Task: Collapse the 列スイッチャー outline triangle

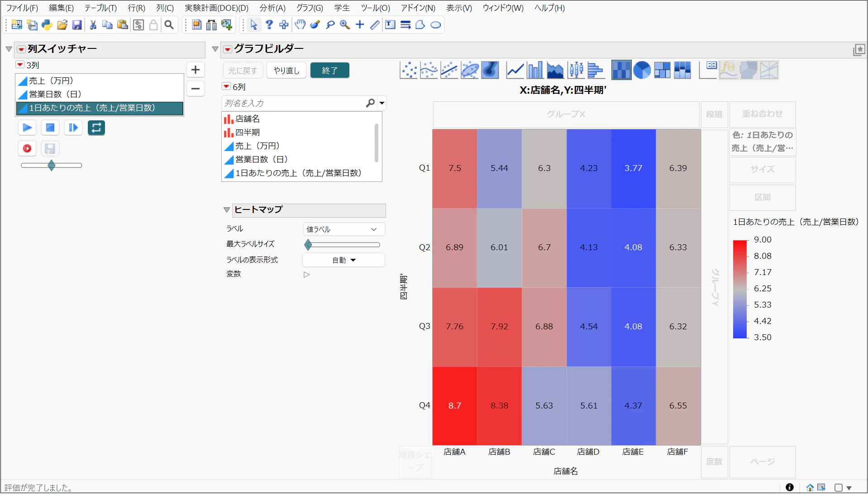Action: coord(9,49)
